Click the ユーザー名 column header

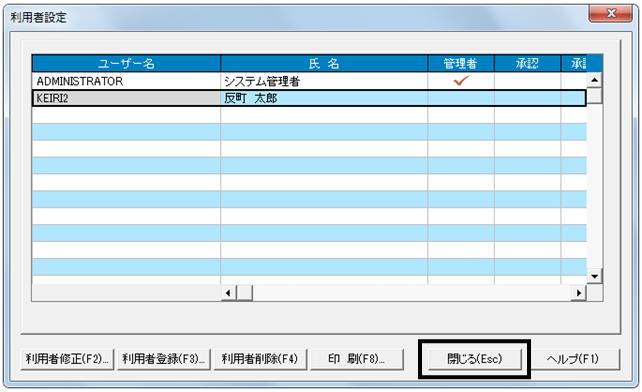pyautogui.click(x=126, y=63)
